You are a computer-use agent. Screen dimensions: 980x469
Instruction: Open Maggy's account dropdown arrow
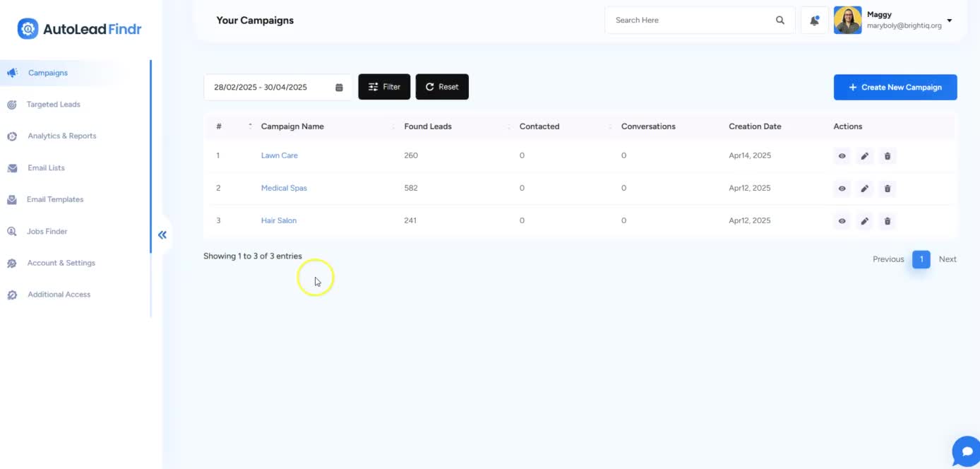point(950,20)
